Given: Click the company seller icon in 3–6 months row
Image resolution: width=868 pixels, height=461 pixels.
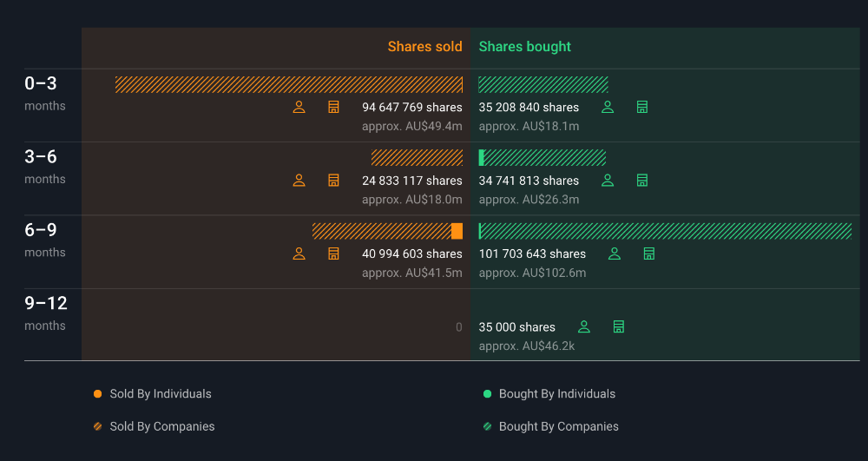Looking at the screenshot, I should click(333, 181).
